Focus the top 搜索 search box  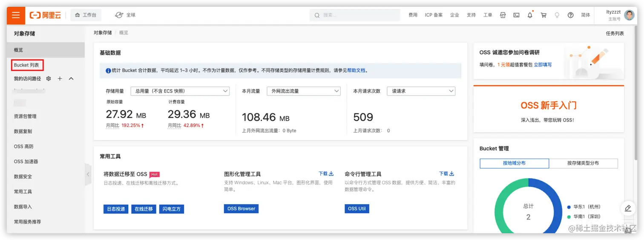[355, 15]
